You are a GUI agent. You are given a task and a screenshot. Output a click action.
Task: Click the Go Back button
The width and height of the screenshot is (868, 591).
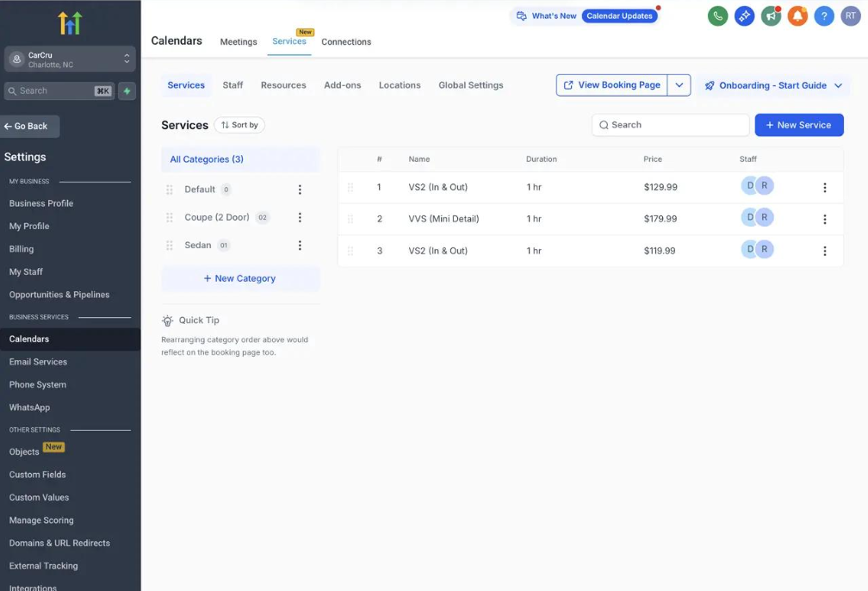[30, 127]
